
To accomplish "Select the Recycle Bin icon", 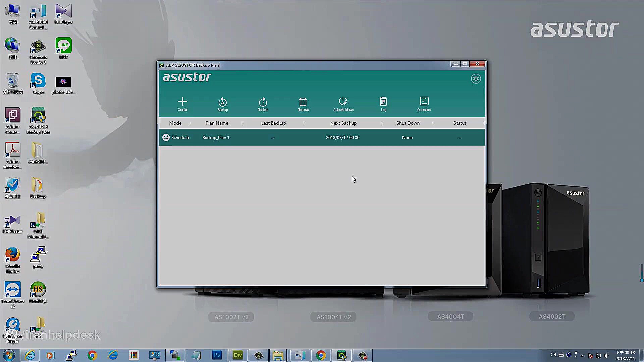I will 13,83.
